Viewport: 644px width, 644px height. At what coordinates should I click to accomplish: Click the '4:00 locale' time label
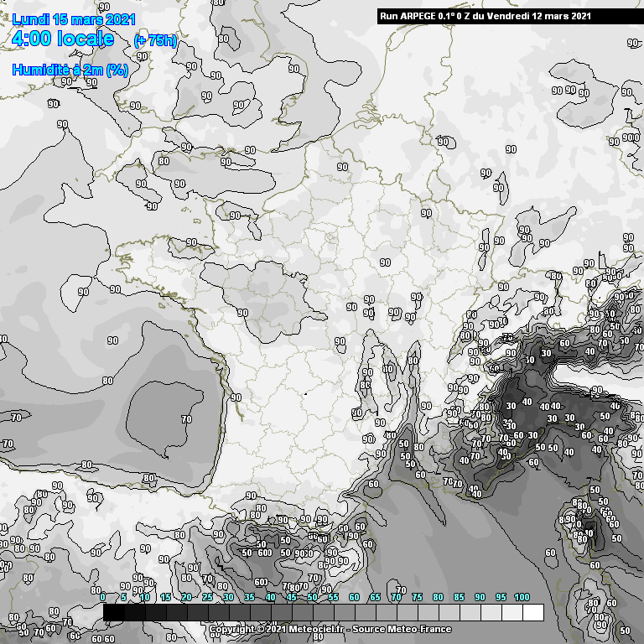pyautogui.click(x=64, y=39)
